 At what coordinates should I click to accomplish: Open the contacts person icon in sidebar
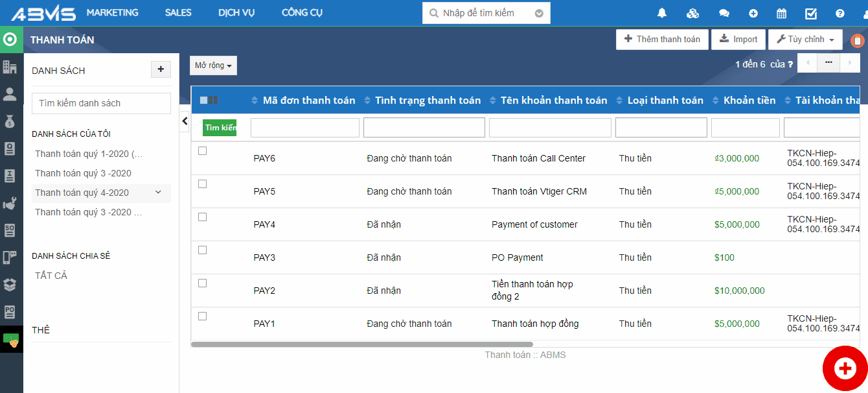(10, 94)
